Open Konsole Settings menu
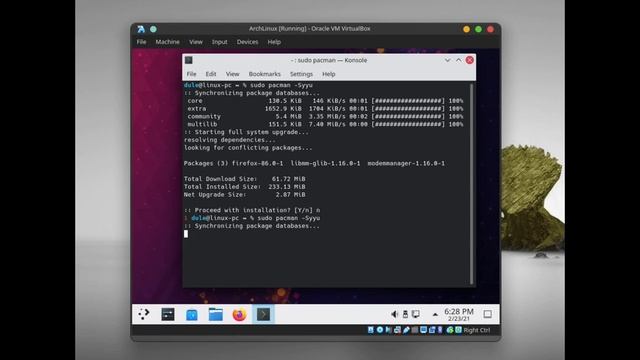The width and height of the screenshot is (640, 360). (301, 74)
